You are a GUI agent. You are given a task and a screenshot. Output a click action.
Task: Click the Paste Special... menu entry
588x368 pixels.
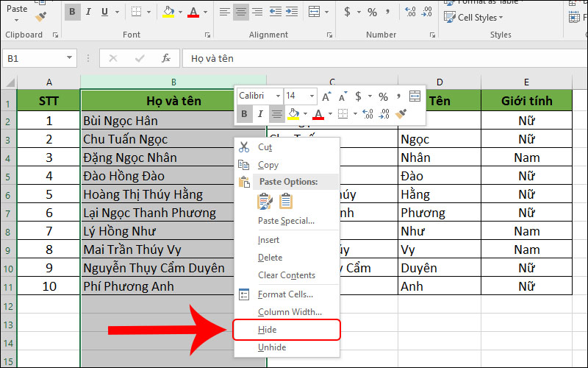(x=287, y=220)
